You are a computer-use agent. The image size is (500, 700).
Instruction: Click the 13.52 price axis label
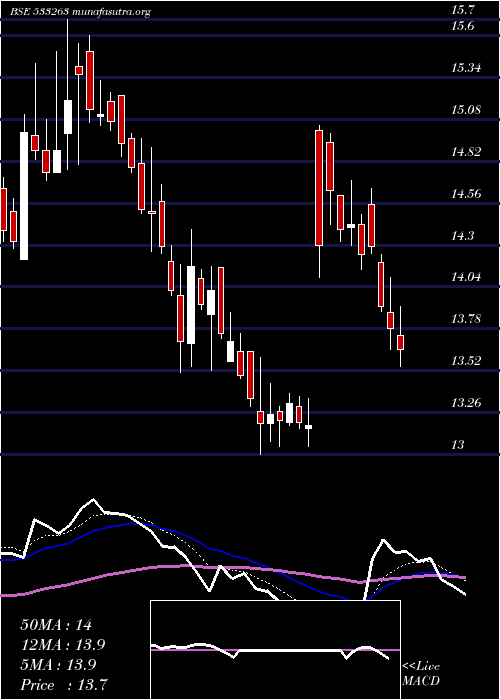coord(466,361)
